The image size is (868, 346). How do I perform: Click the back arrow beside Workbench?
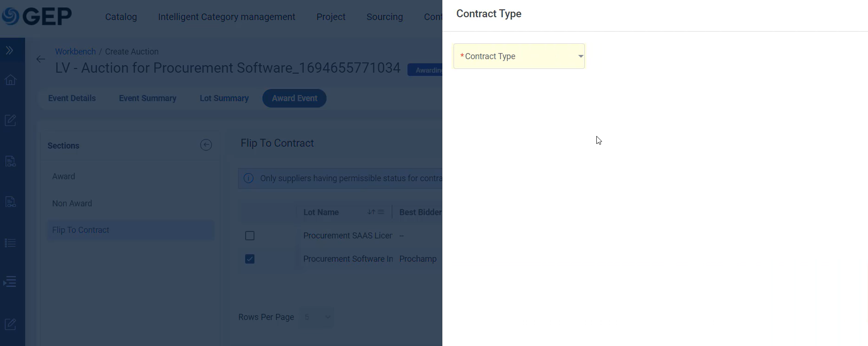(41, 59)
